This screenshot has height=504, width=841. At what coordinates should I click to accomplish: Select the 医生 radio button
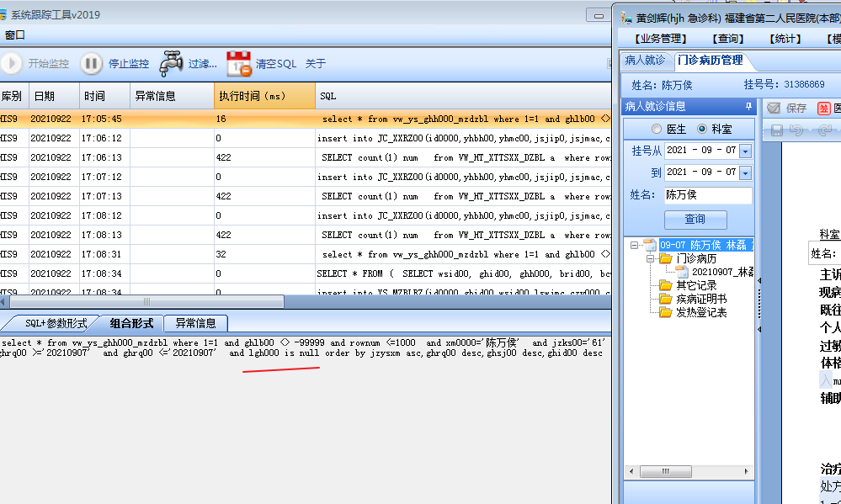pos(657,129)
